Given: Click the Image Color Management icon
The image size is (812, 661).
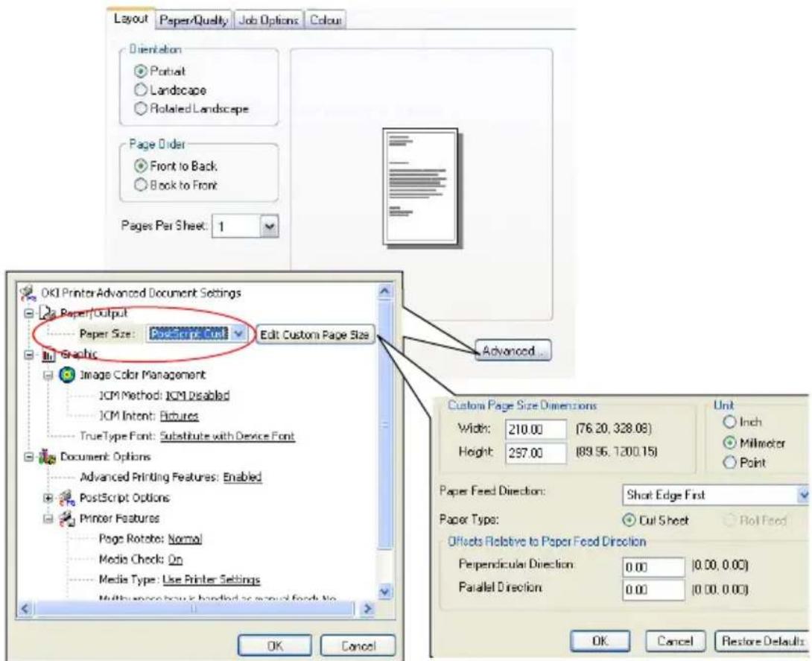Looking at the screenshot, I should pyautogui.click(x=67, y=375).
